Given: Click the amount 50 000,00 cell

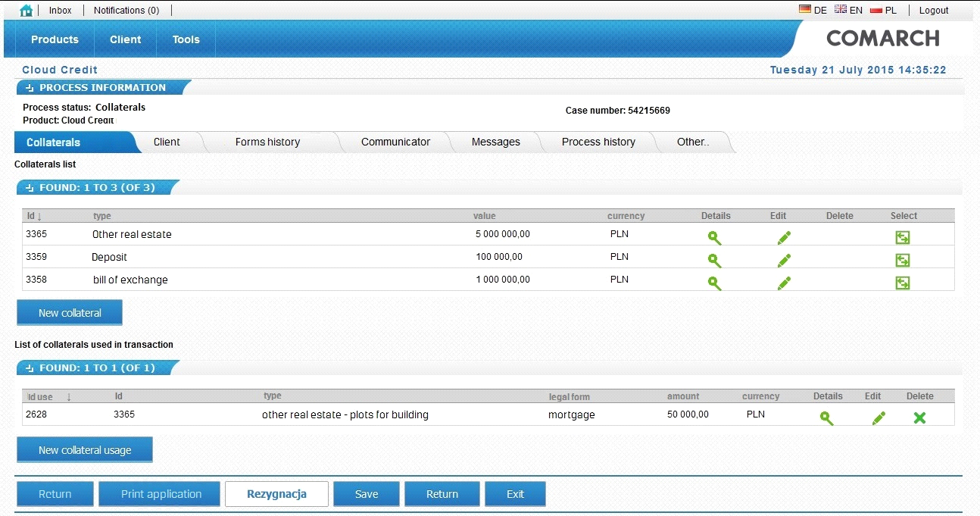Looking at the screenshot, I should click(x=688, y=414).
